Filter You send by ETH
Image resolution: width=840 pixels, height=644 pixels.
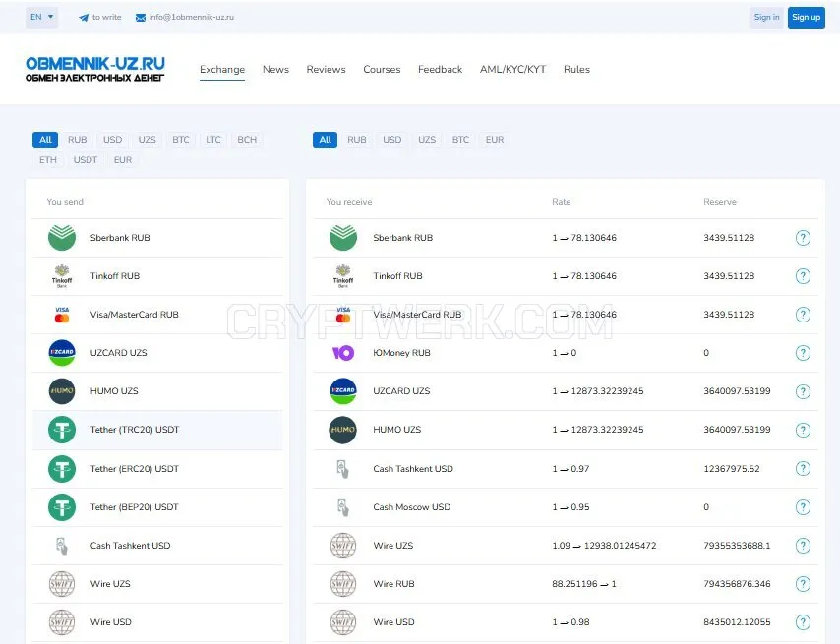[x=47, y=160]
